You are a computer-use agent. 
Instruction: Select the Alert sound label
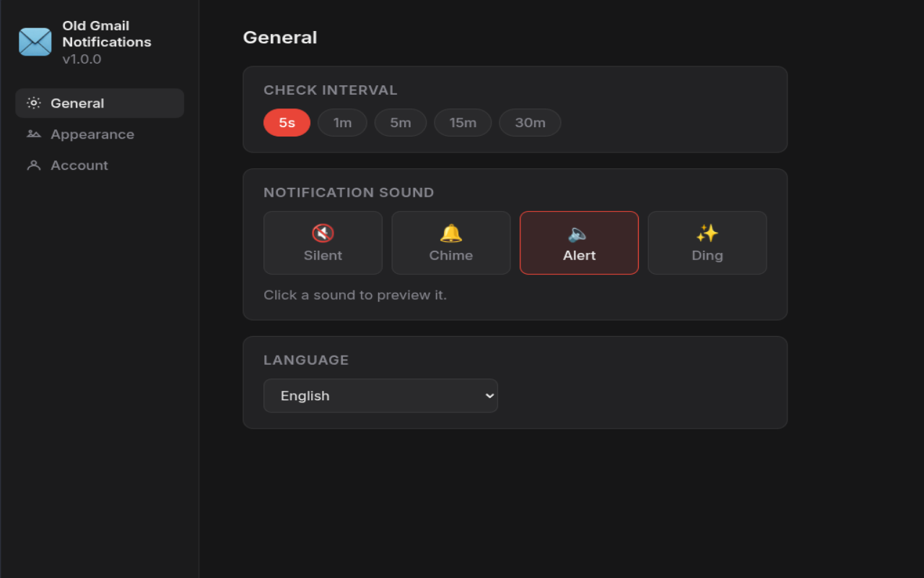pyautogui.click(x=579, y=256)
